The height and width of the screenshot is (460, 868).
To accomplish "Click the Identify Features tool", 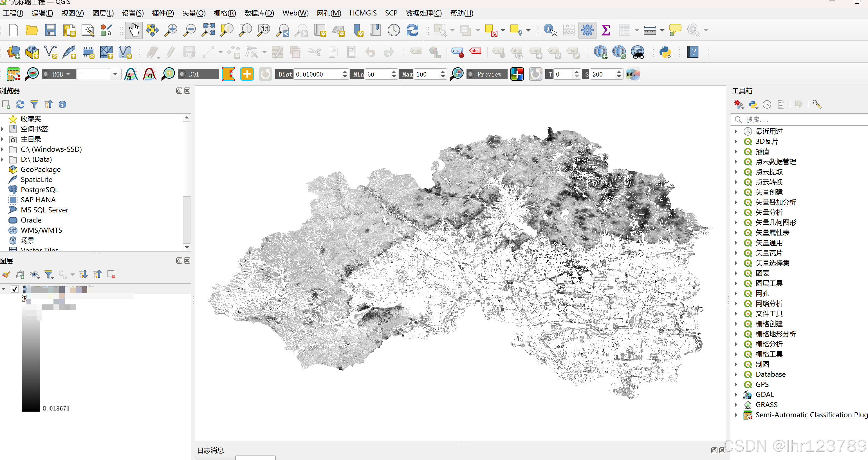I will coord(549,30).
